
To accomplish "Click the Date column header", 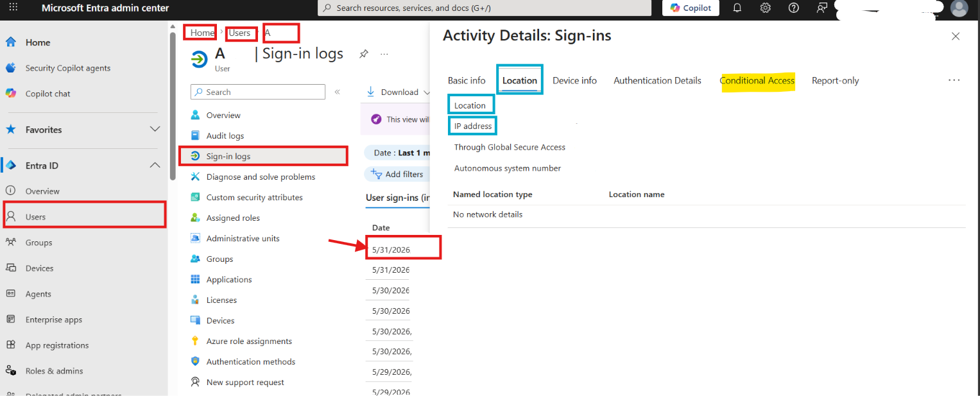I will click(x=381, y=228).
